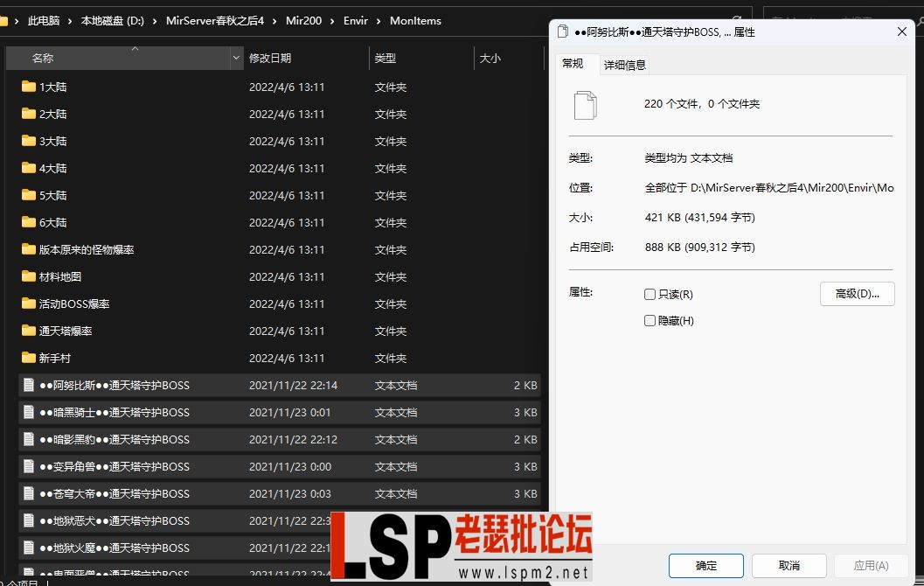Sort by the 类型 column header
The width and height of the screenshot is (924, 586).
[x=421, y=58]
